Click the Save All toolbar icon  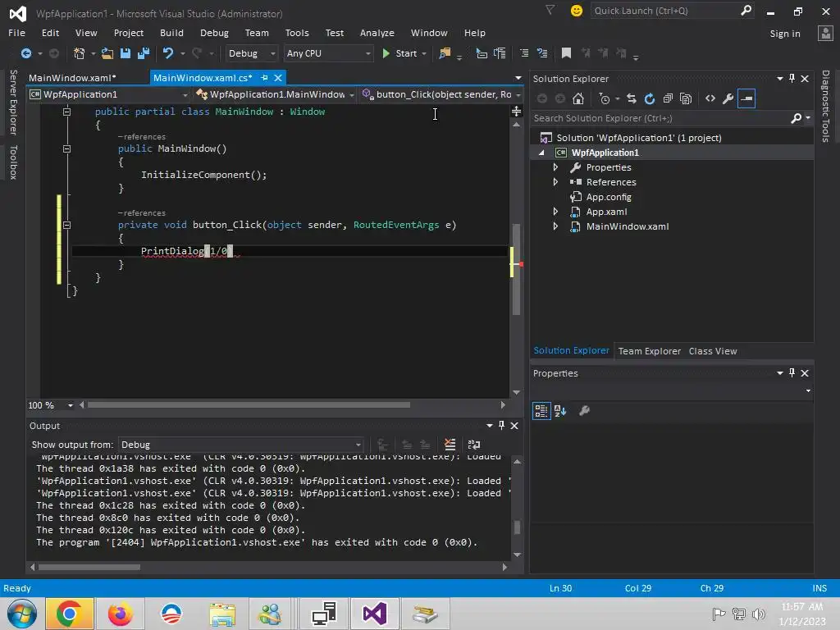coord(144,53)
